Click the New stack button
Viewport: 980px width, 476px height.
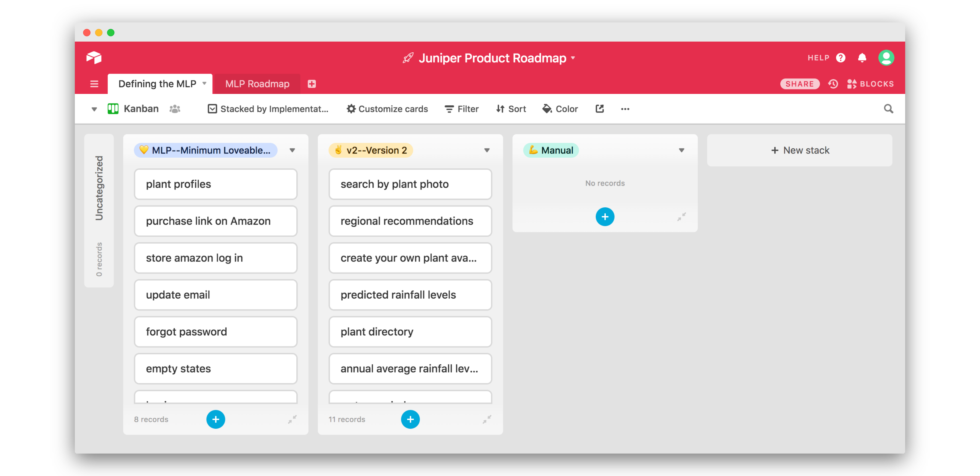799,150
